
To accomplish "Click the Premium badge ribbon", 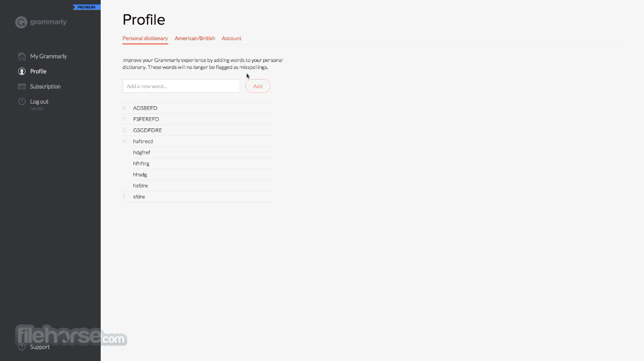I will (87, 8).
